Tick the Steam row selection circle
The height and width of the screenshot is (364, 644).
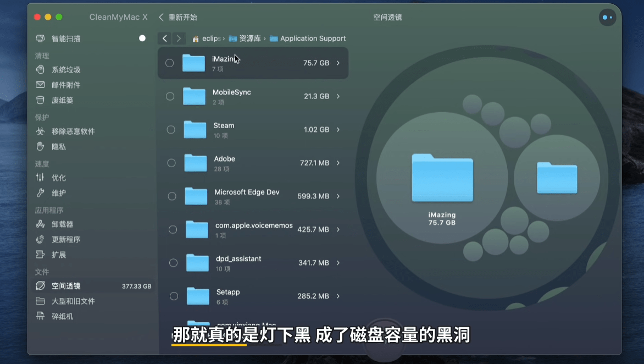pos(171,129)
